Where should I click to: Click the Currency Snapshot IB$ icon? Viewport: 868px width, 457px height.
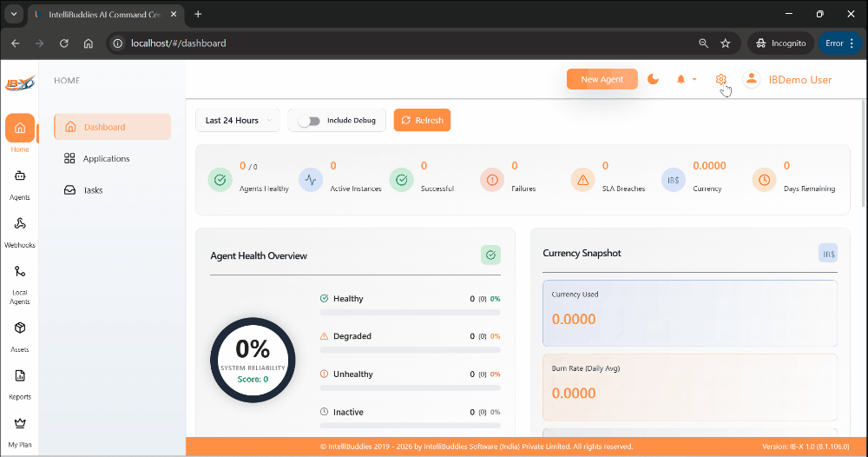click(828, 254)
